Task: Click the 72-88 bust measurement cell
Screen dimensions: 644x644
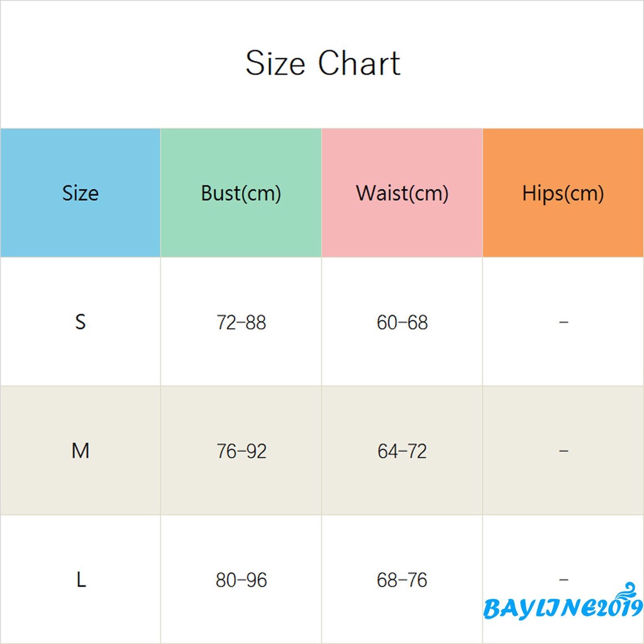Action: (x=241, y=323)
